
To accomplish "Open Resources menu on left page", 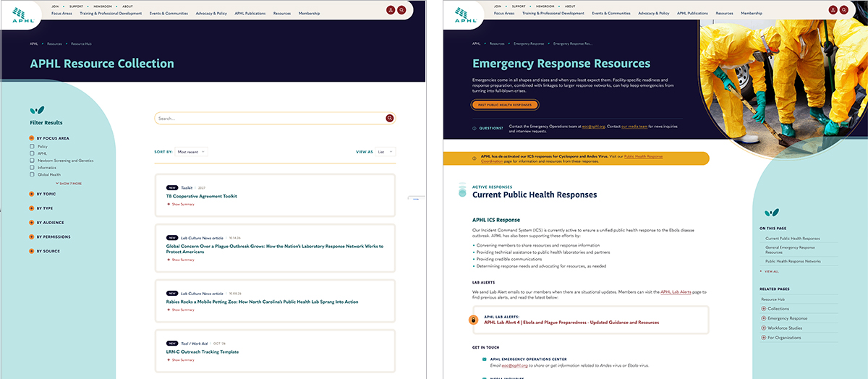I will pos(282,13).
